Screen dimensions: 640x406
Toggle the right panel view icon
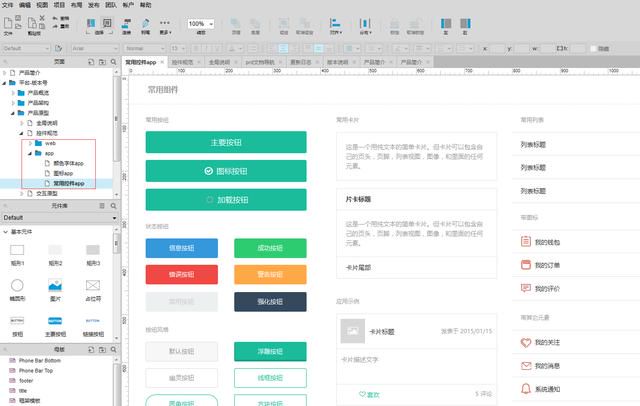465,26
